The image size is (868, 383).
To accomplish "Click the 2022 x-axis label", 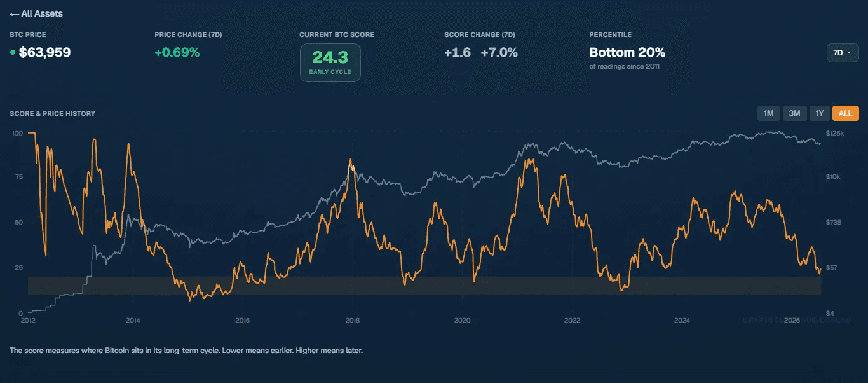I will click(x=572, y=320).
